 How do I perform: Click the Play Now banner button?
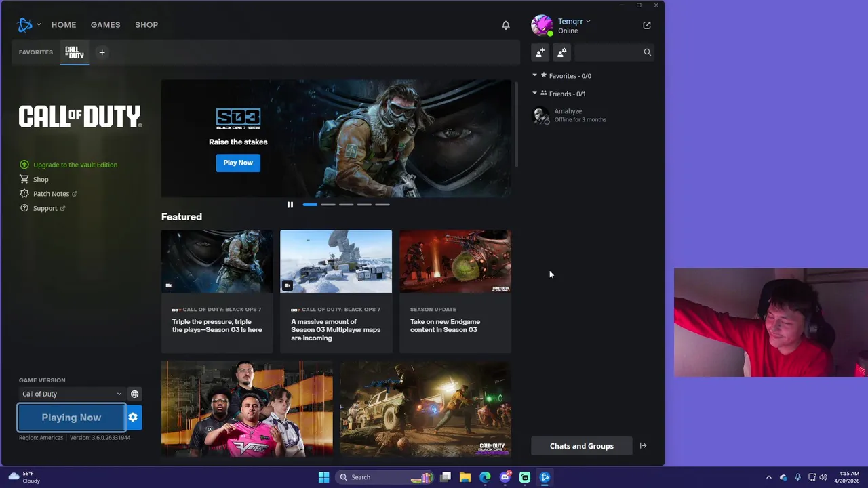[238, 163]
